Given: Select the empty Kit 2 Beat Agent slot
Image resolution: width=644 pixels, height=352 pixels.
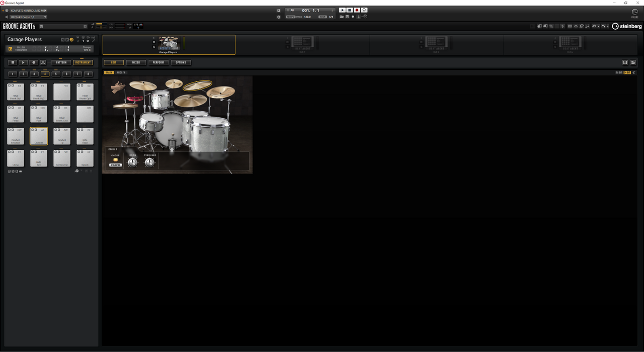Looking at the screenshot, I should (x=302, y=45).
